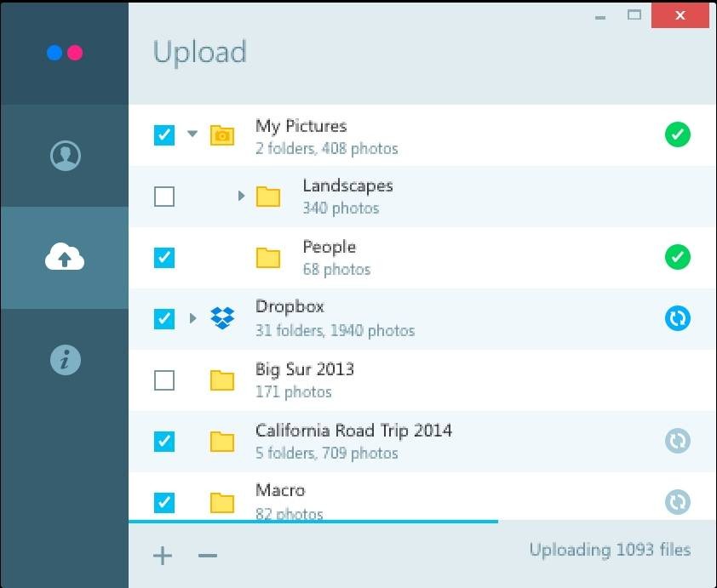Image resolution: width=717 pixels, height=588 pixels.
Task: Open the account profile sidebar icon
Action: coord(65,156)
